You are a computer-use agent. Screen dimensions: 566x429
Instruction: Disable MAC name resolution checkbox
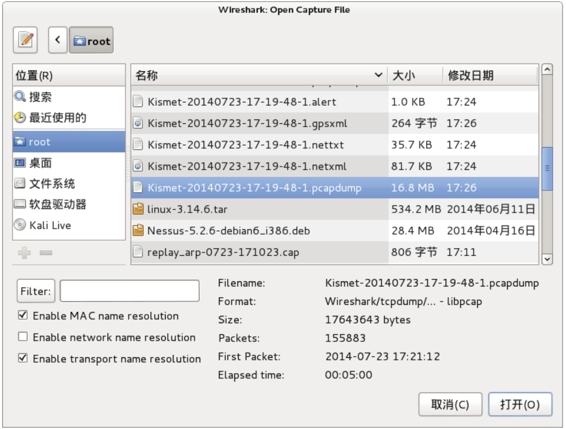tap(23, 315)
